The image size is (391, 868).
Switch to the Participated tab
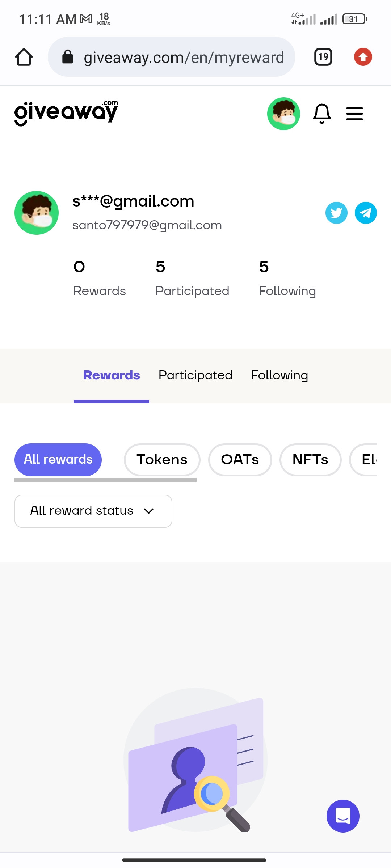(x=195, y=375)
